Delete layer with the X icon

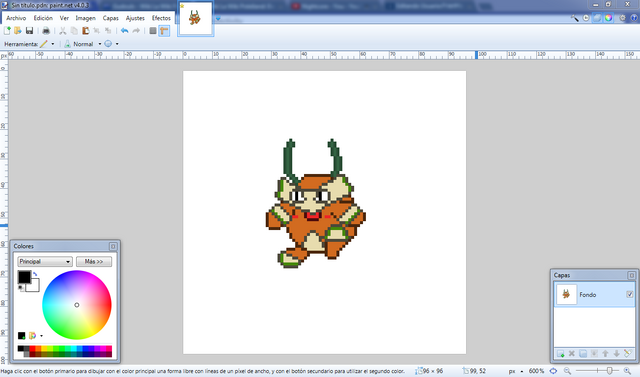tap(572, 354)
